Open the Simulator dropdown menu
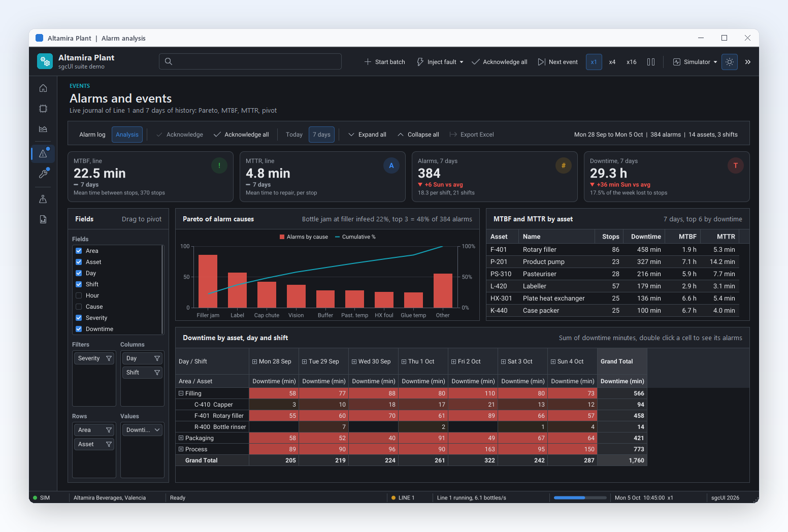 695,62
